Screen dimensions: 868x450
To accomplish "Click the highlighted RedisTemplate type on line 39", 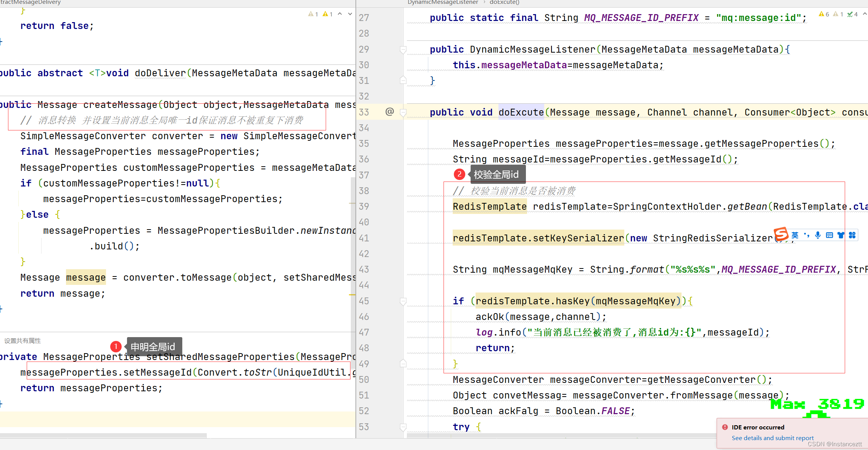I will 490,207.
